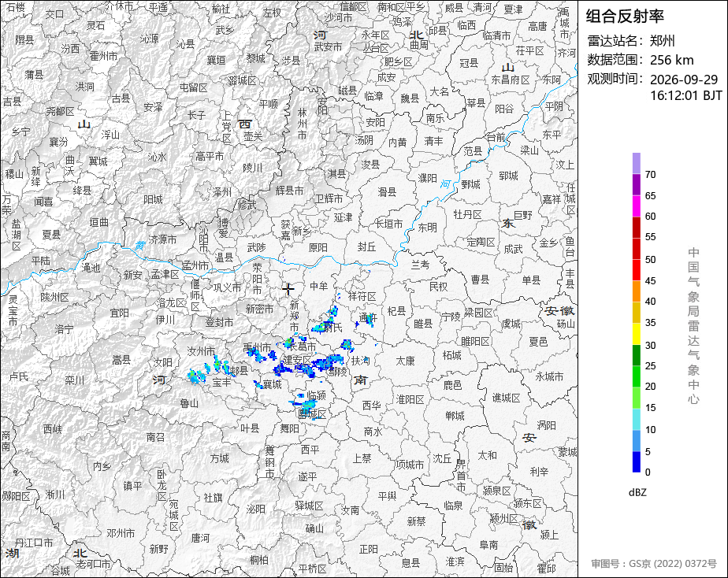Screen dimensions: 728x578
Task: Click the 禹州市 label
Action: (x=257, y=347)
